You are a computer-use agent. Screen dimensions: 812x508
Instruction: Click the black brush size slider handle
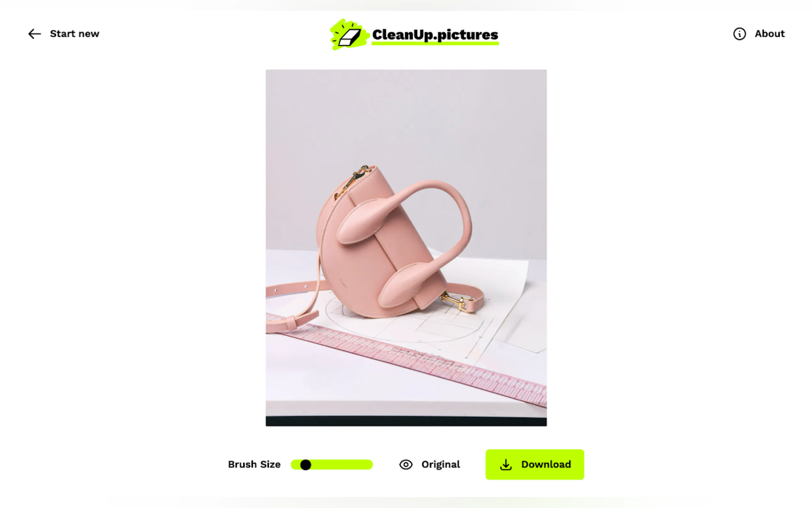point(306,465)
